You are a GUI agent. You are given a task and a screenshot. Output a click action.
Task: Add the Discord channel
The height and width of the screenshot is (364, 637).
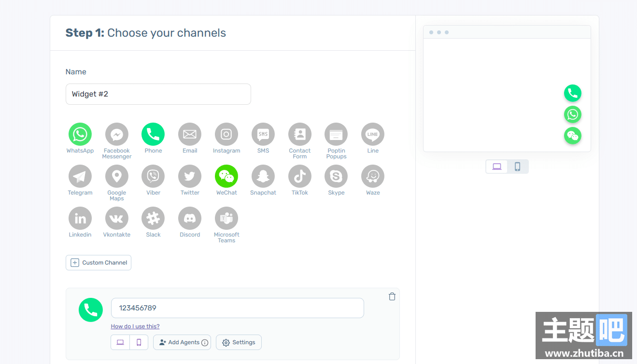coord(190,218)
